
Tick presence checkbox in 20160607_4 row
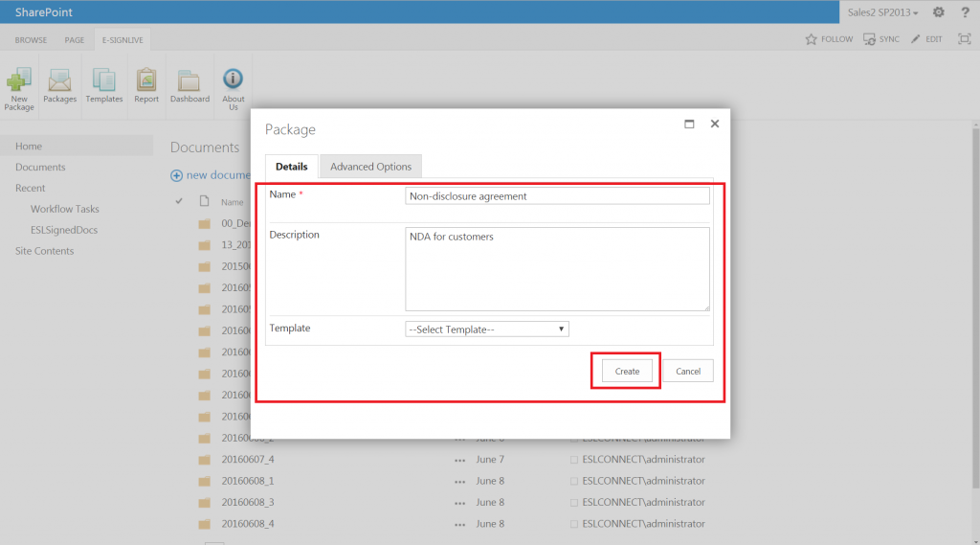tap(574, 460)
